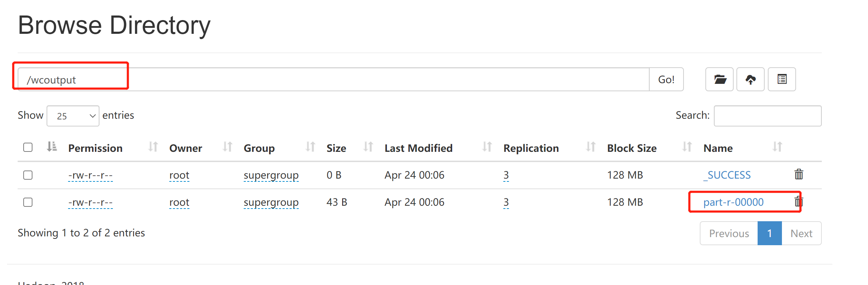
Task: Sort table by Size column arrows
Action: (x=368, y=147)
